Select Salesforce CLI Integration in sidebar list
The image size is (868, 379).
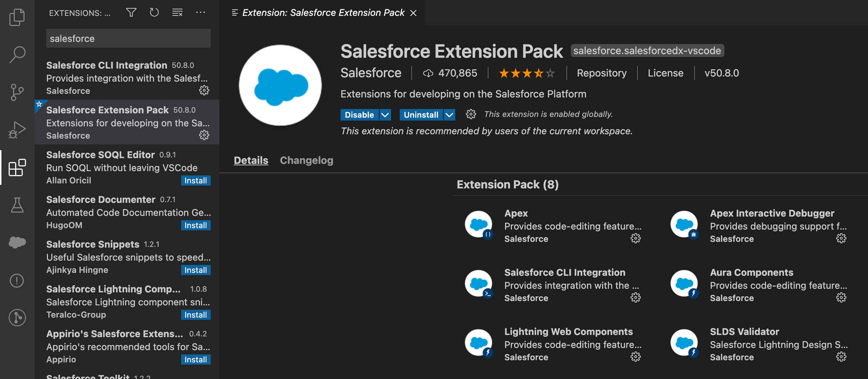127,77
